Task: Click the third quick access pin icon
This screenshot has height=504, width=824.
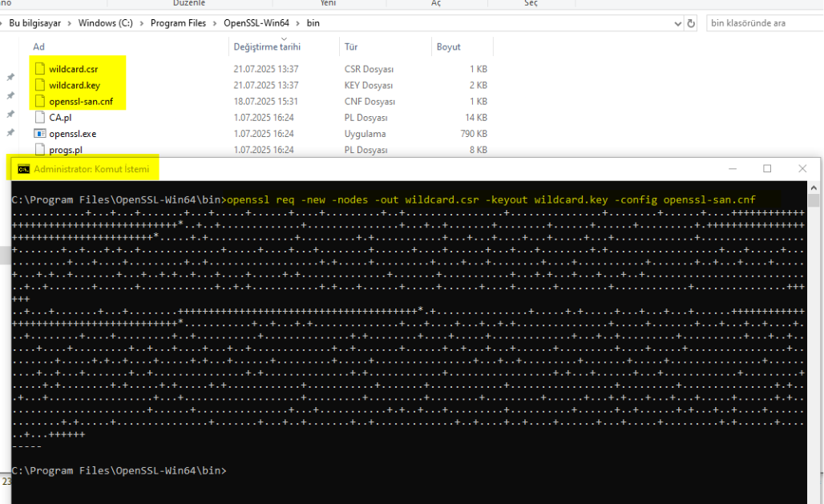Action: (10, 114)
